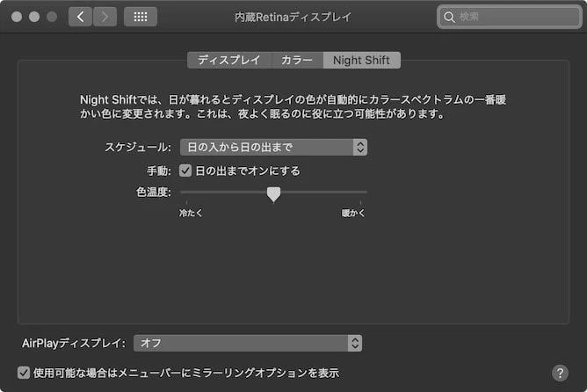The width and height of the screenshot is (587, 392).
Task: Go back with the left chevron button
Action: coord(80,17)
